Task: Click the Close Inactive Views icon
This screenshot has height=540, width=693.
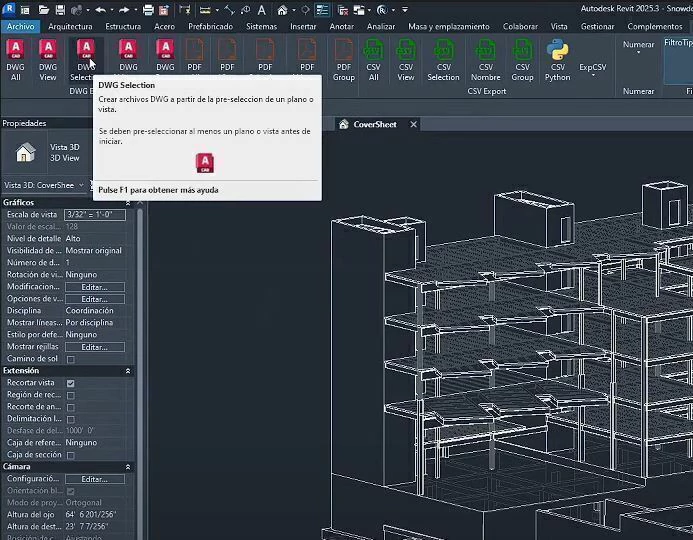Action: (x=343, y=10)
